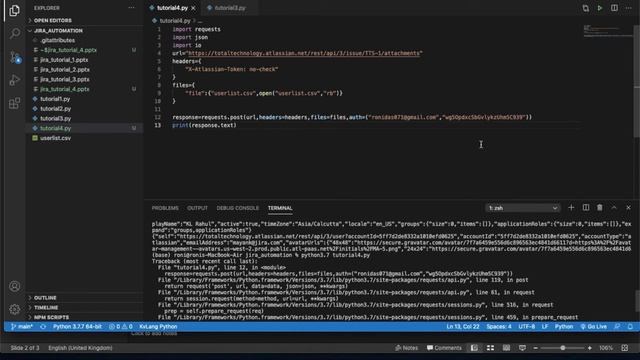Show errors and warnings count in status bar

coord(121,327)
